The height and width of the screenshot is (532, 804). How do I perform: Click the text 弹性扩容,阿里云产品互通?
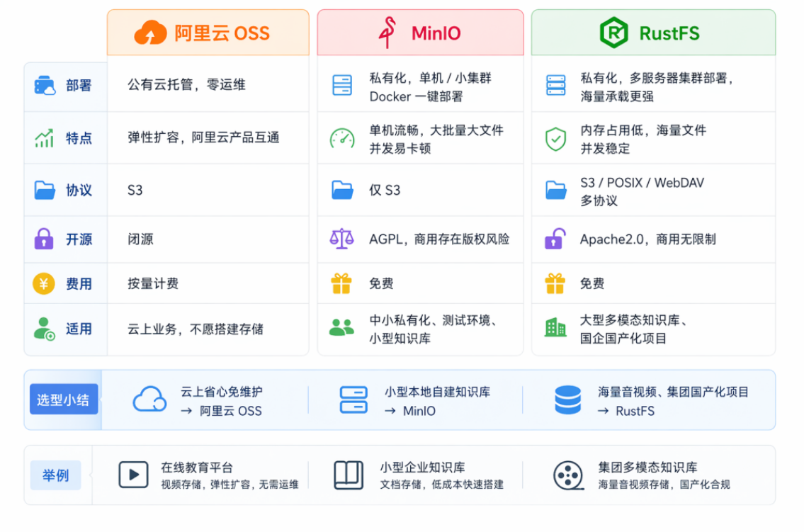(203, 137)
